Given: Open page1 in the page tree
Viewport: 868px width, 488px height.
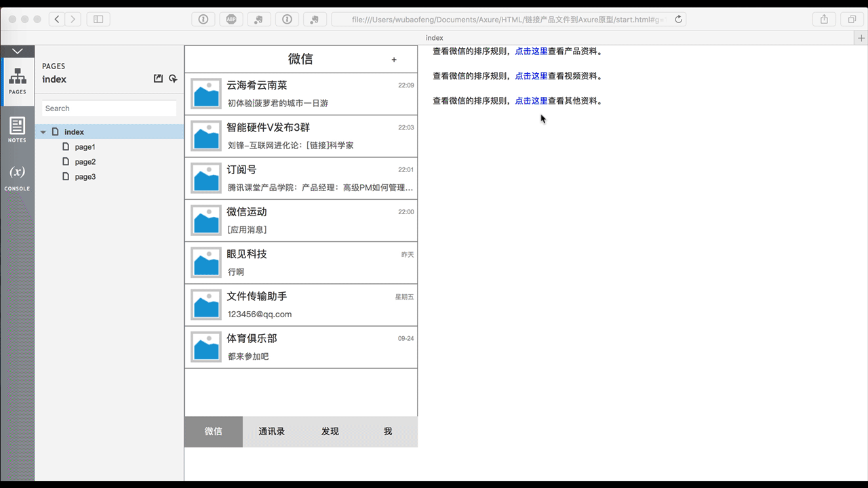Looking at the screenshot, I should pos(85,147).
